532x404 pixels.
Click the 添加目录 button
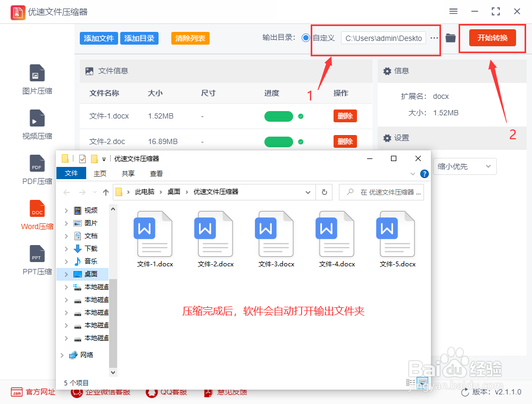[139, 38]
